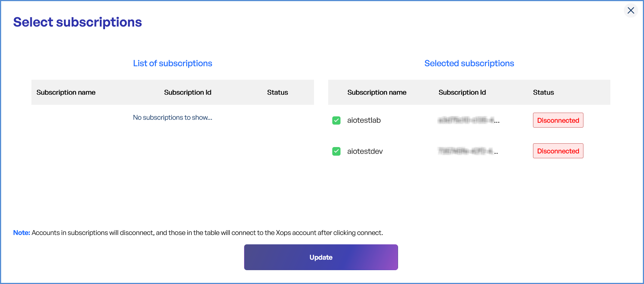This screenshot has height=284, width=644.
Task: Click the Disconnected badge for aiotestlab
Action: (x=558, y=120)
